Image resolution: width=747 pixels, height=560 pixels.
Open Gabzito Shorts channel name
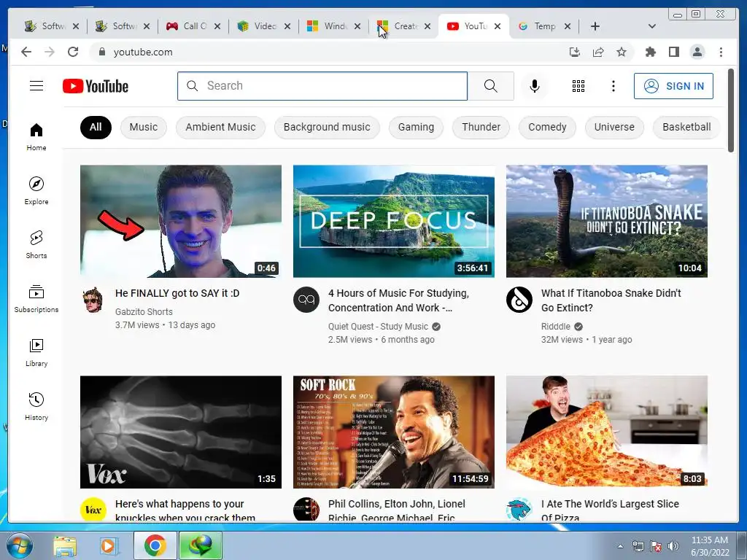[x=144, y=312]
